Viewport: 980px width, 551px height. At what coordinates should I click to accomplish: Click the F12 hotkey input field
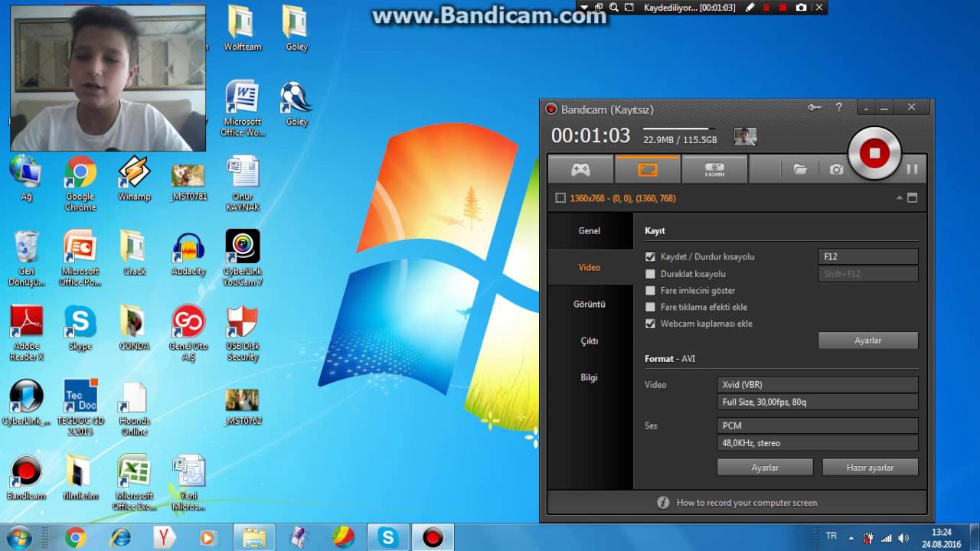pos(868,257)
